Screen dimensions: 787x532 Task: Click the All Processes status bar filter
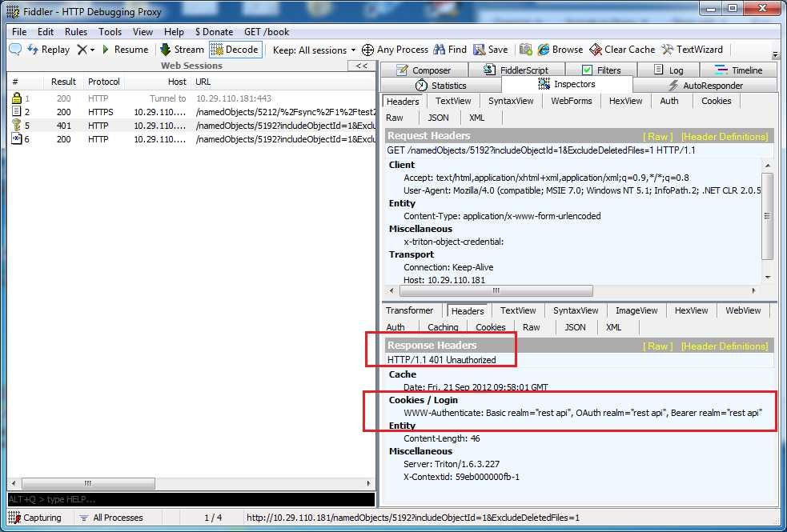pyautogui.click(x=111, y=518)
